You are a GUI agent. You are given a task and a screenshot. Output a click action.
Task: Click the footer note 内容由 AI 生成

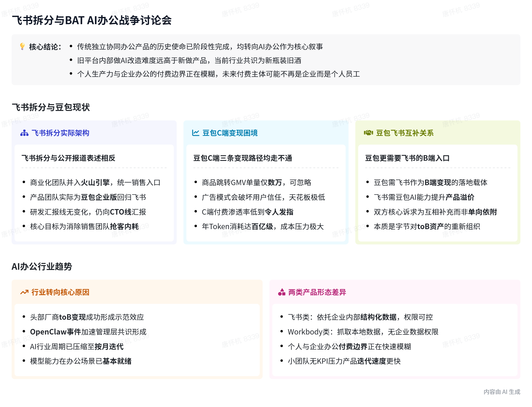click(x=502, y=392)
